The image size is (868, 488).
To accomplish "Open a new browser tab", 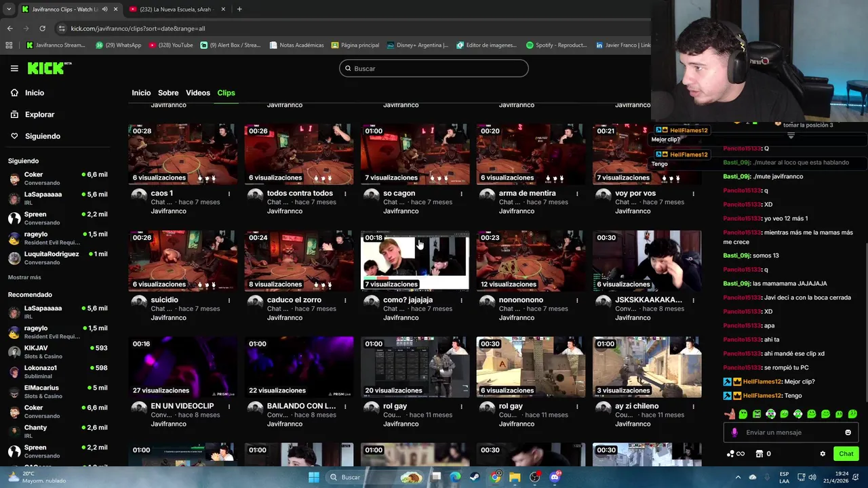I will pos(239,9).
